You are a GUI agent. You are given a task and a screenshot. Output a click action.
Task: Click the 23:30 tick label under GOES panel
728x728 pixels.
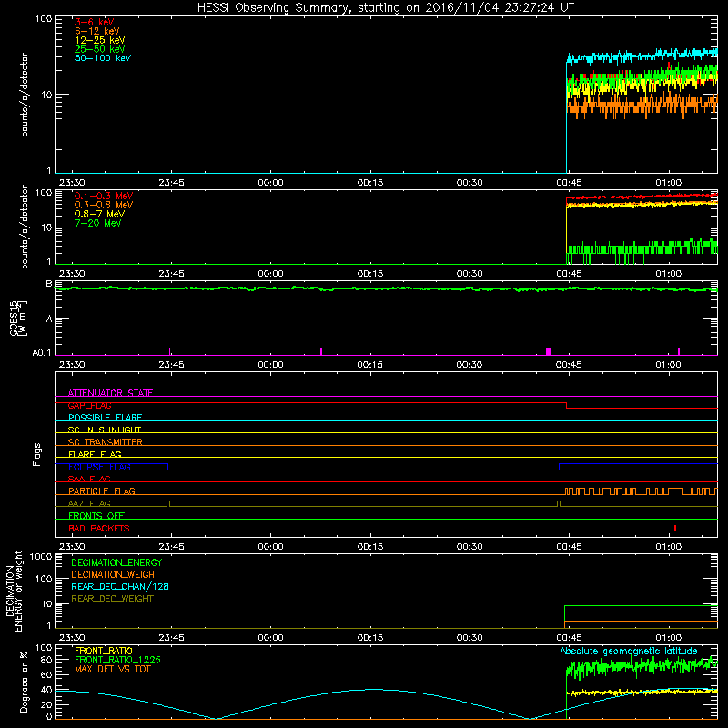[72, 365]
